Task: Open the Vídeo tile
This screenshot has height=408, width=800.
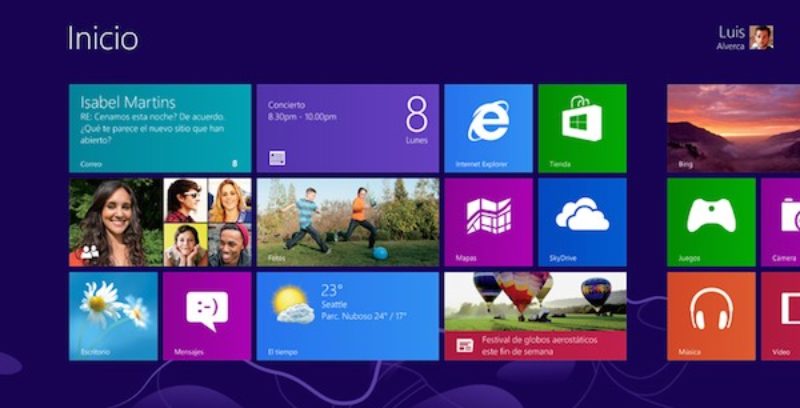Action: point(781,316)
